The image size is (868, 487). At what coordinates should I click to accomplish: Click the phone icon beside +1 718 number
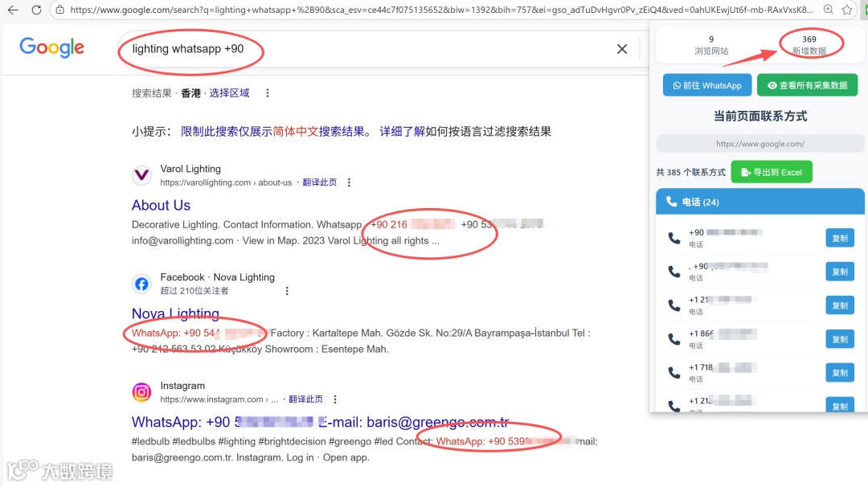(x=674, y=373)
